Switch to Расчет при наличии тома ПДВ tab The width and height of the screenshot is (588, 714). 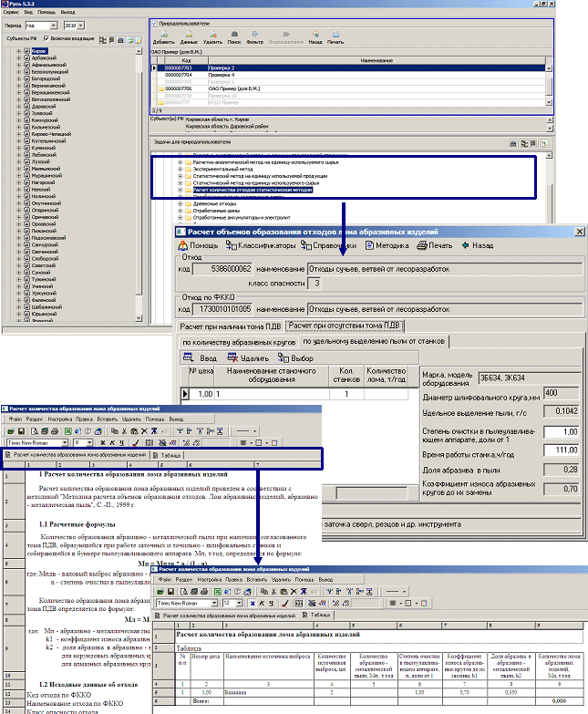[228, 325]
